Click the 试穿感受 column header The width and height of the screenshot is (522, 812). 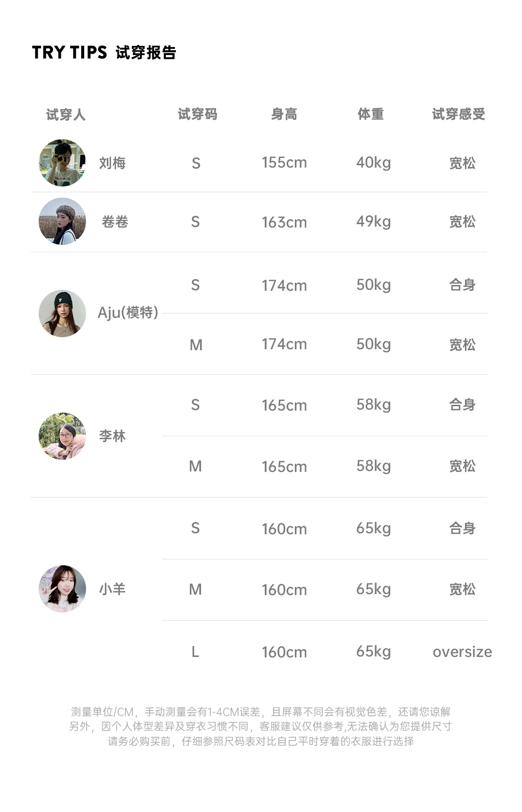(458, 114)
